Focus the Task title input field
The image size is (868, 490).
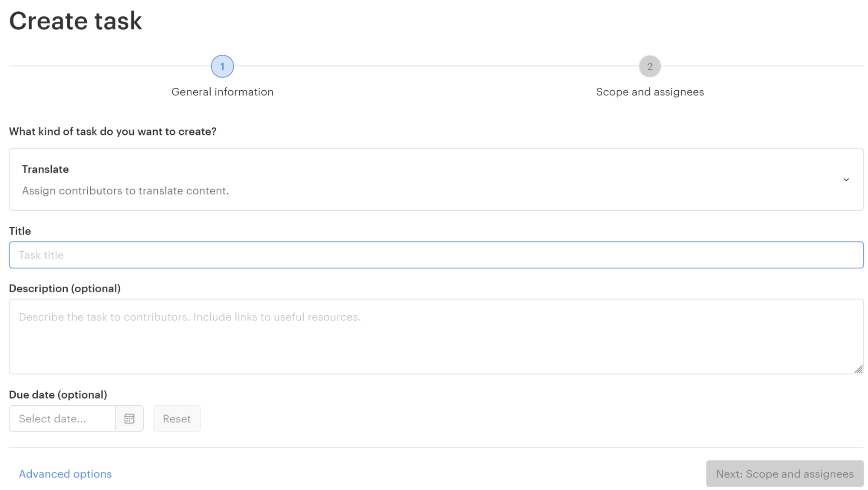(x=436, y=255)
